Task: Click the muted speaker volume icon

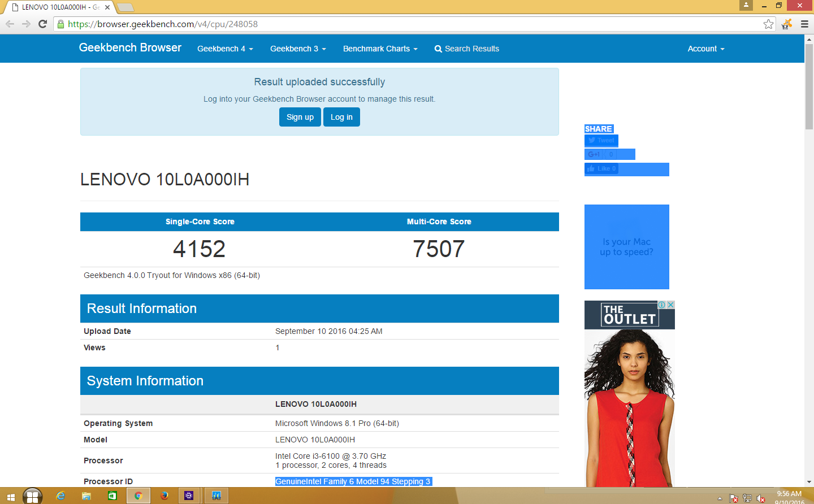Action: coord(761,498)
